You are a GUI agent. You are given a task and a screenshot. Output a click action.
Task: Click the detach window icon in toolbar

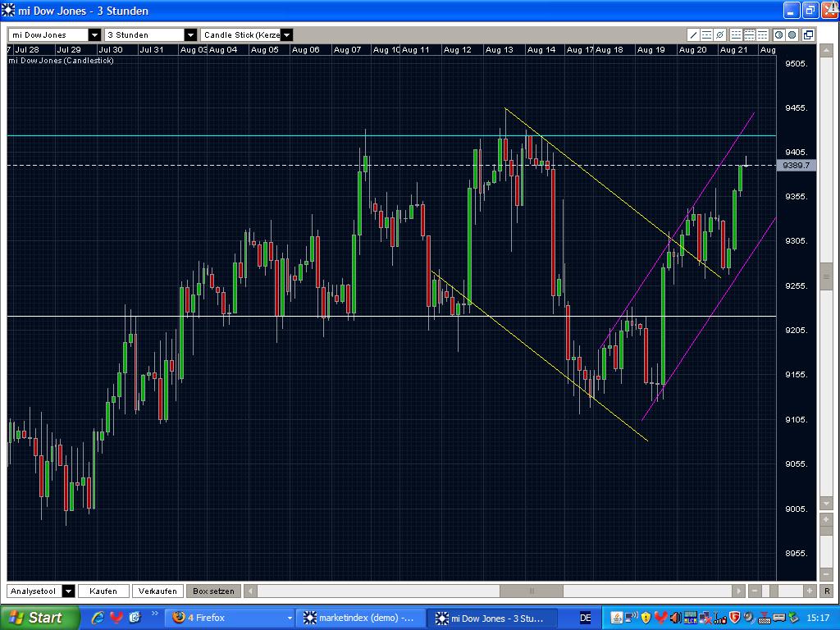(x=808, y=34)
